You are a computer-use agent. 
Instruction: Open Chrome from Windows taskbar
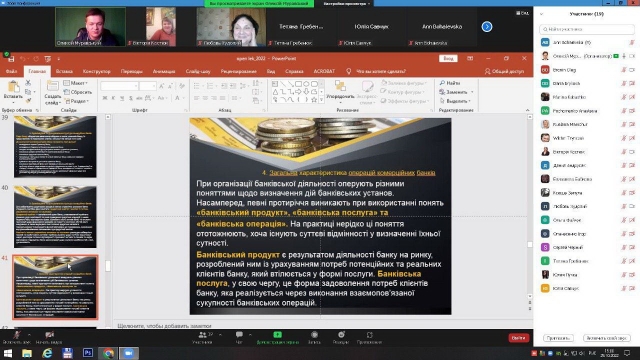pyautogui.click(x=109, y=353)
